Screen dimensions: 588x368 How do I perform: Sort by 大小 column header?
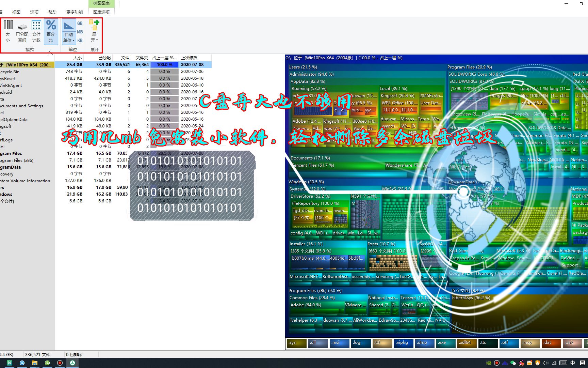(77, 58)
